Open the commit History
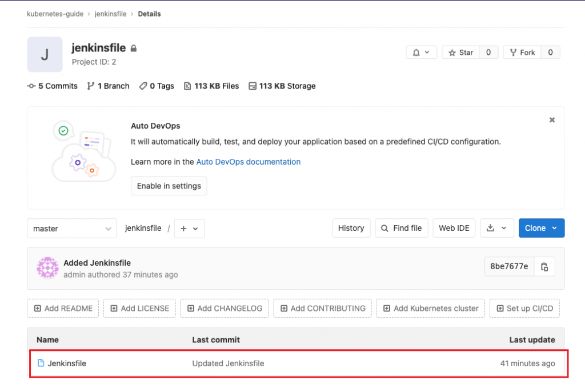 tap(351, 228)
